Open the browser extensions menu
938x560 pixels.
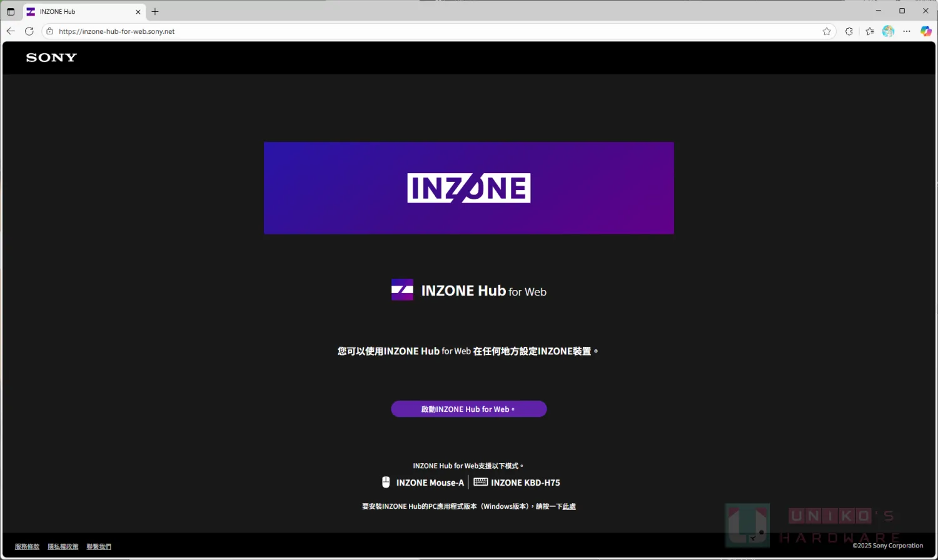(x=849, y=31)
